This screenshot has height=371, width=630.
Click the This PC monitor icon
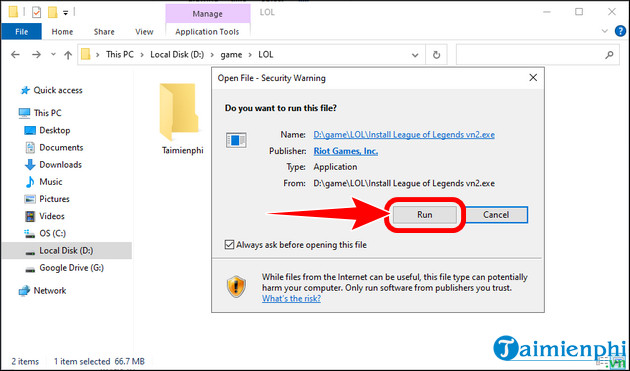(24, 113)
